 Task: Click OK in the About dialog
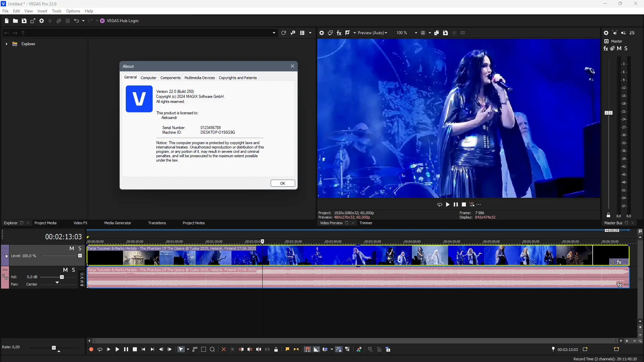282,183
